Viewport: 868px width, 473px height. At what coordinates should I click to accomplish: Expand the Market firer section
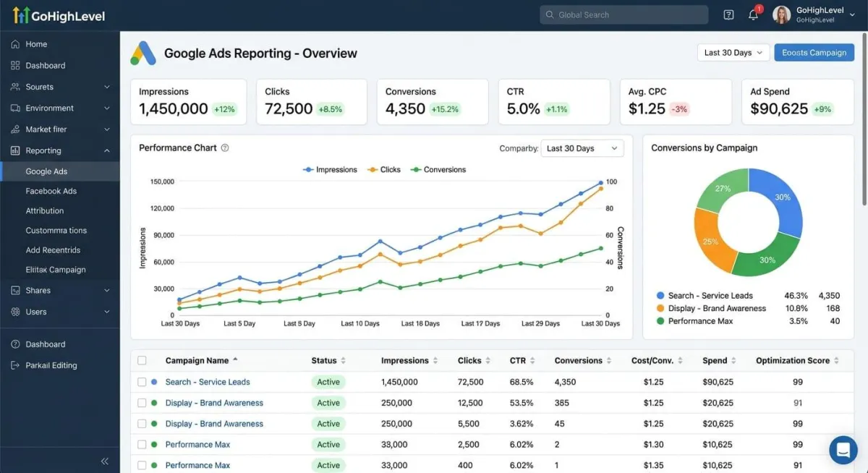pos(107,129)
